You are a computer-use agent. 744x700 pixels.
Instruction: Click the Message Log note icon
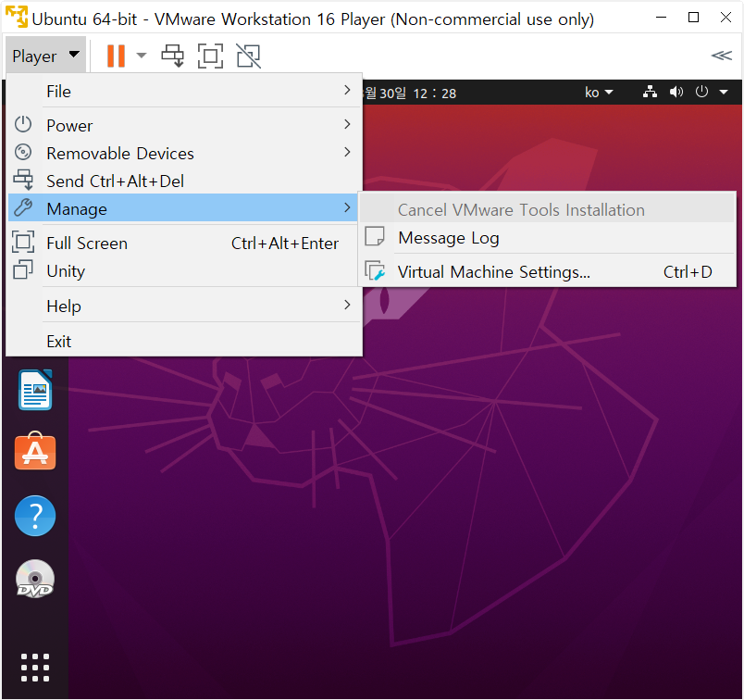click(375, 236)
